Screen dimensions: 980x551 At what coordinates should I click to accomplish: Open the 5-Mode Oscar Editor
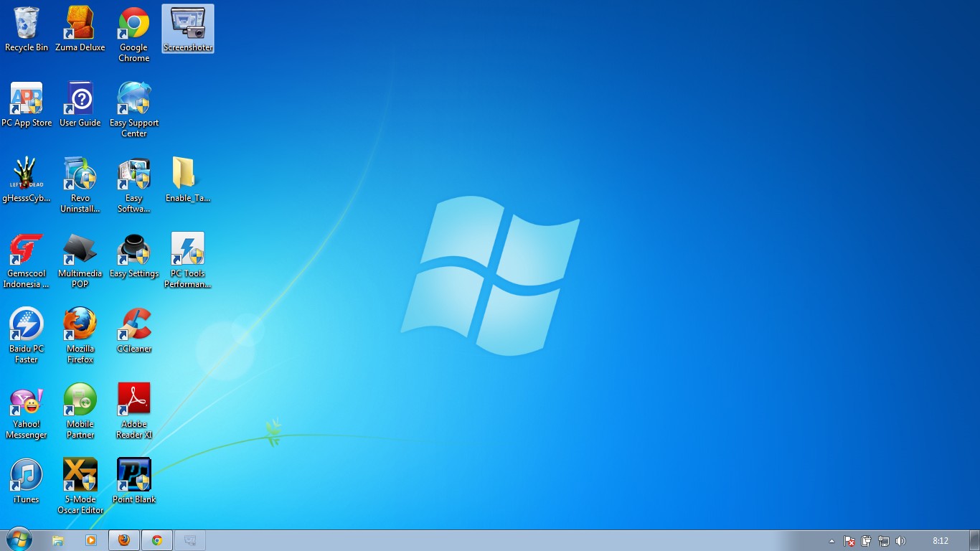(80, 474)
